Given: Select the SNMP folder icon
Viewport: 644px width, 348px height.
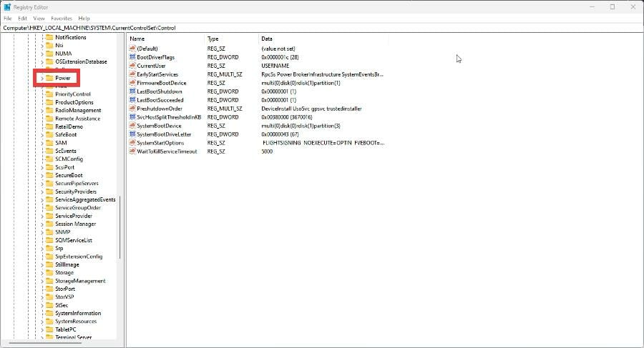Looking at the screenshot, I should point(49,232).
